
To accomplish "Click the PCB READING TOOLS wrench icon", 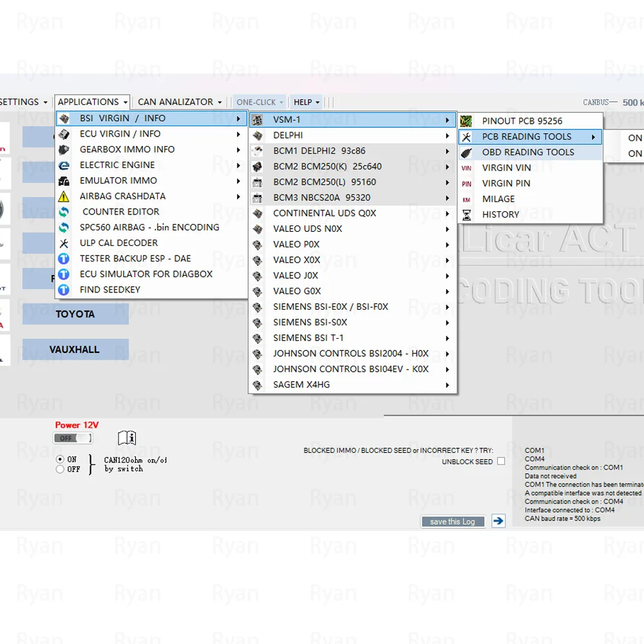I will pyautogui.click(x=466, y=137).
